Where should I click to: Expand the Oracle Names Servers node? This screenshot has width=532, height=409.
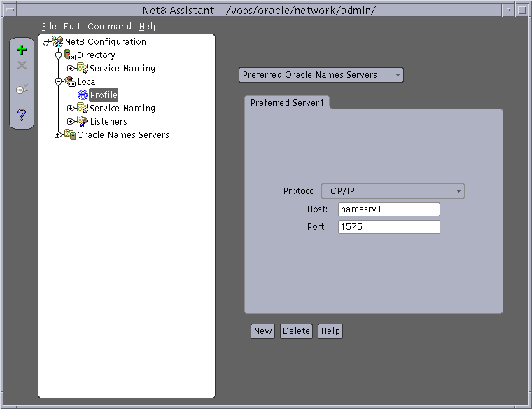[58, 135]
